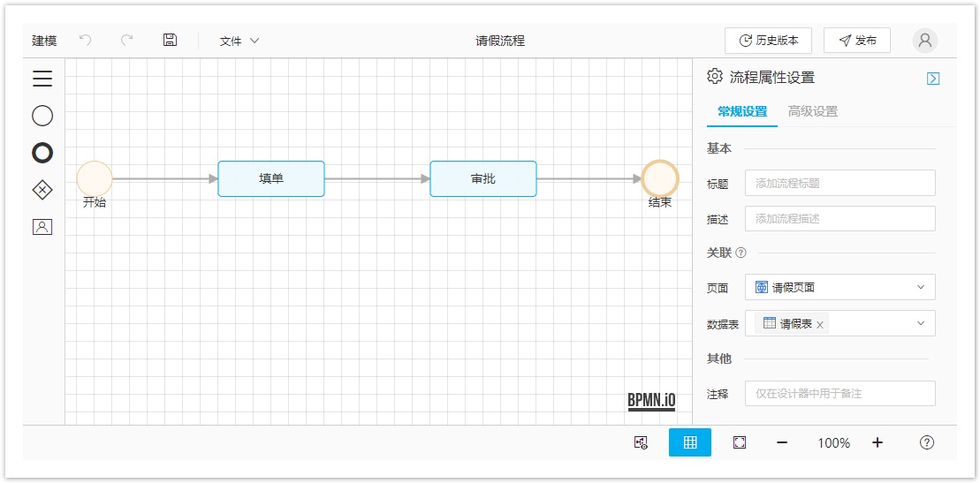The image size is (980, 483).
Task: Click the arrow connecting 填单 to 审批
Action: click(376, 178)
